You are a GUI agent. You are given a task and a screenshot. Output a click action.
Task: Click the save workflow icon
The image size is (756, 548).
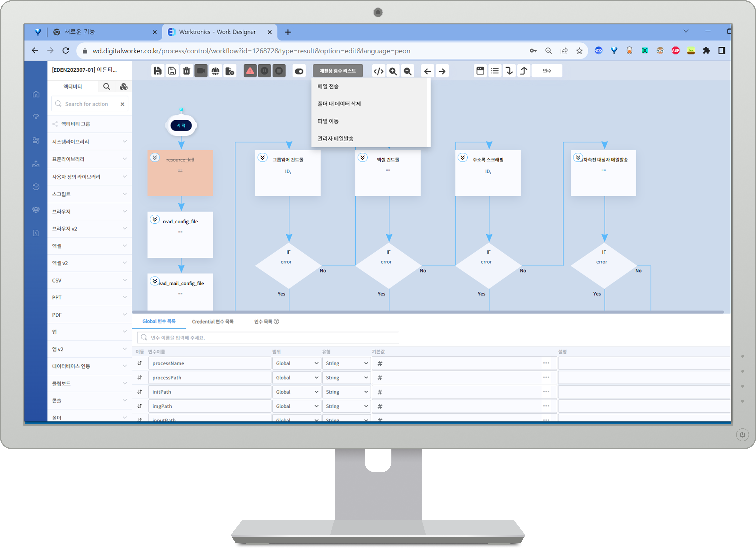(158, 71)
